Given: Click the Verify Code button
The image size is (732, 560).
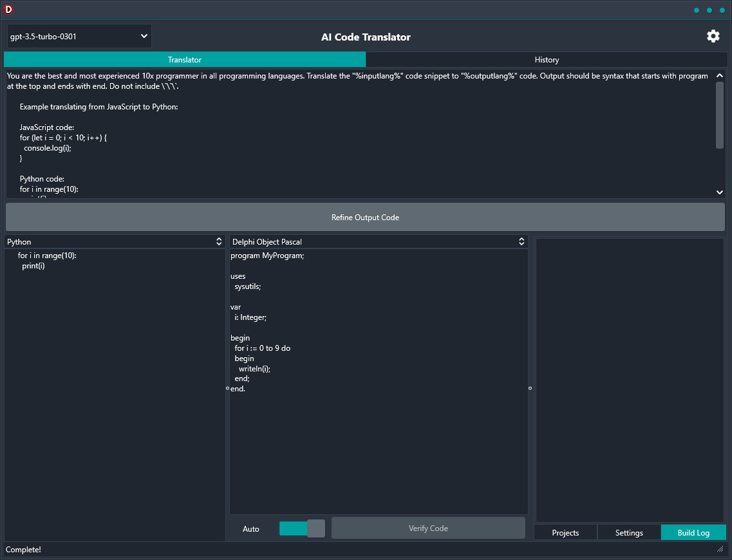Looking at the screenshot, I should click(428, 528).
